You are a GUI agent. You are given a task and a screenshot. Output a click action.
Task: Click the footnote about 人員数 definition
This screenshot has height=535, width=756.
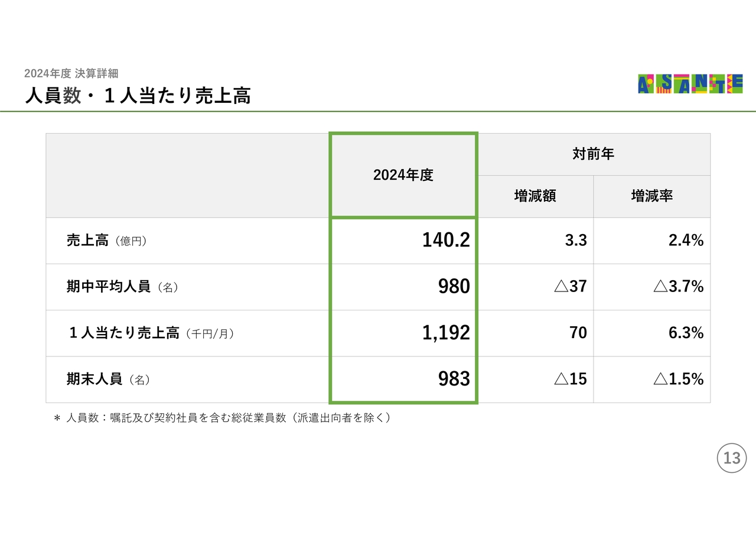click(x=222, y=418)
